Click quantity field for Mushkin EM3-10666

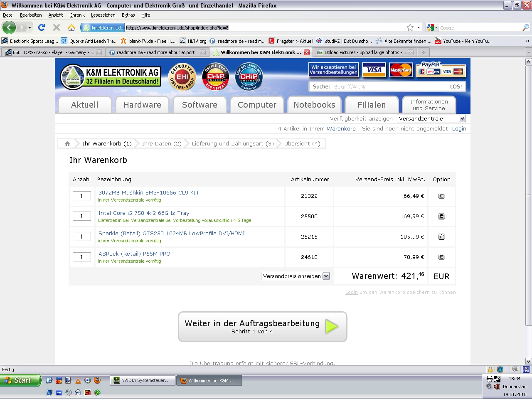[82, 196]
